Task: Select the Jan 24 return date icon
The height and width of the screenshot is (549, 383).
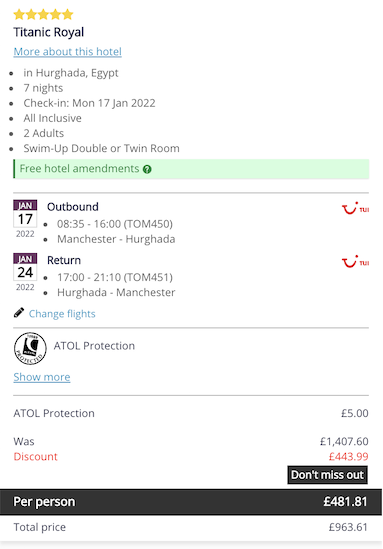Action: 25,272
